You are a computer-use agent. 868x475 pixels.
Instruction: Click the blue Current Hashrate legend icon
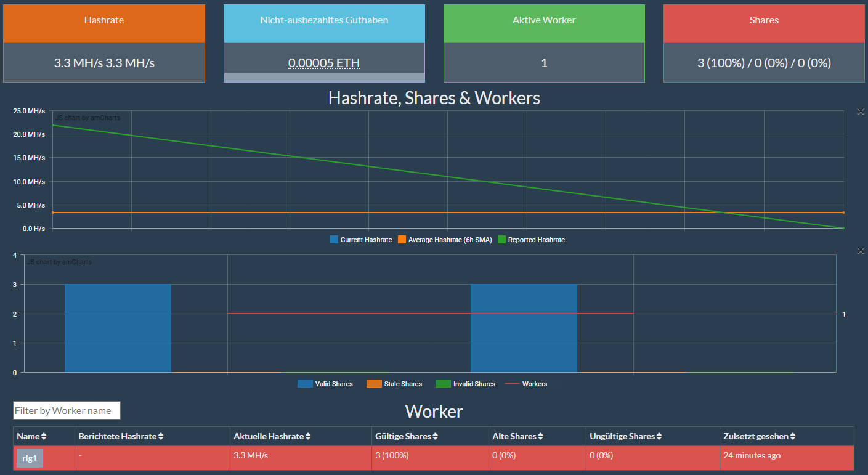(x=333, y=240)
